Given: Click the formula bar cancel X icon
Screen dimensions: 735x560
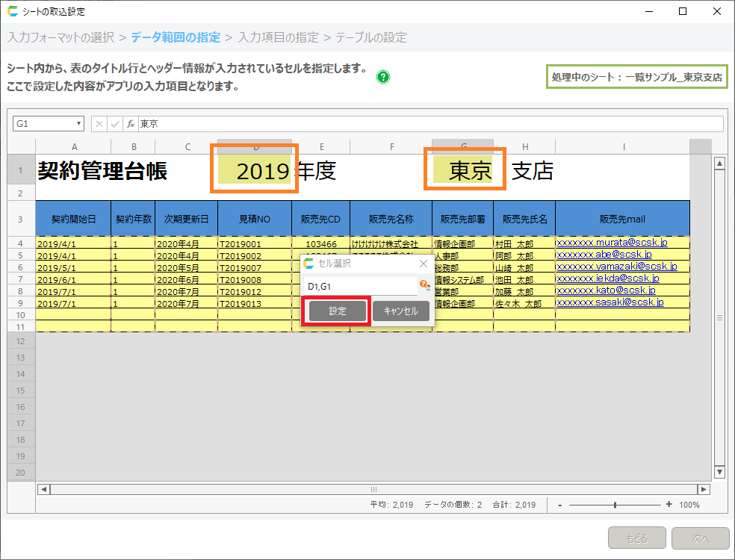Looking at the screenshot, I should click(99, 124).
